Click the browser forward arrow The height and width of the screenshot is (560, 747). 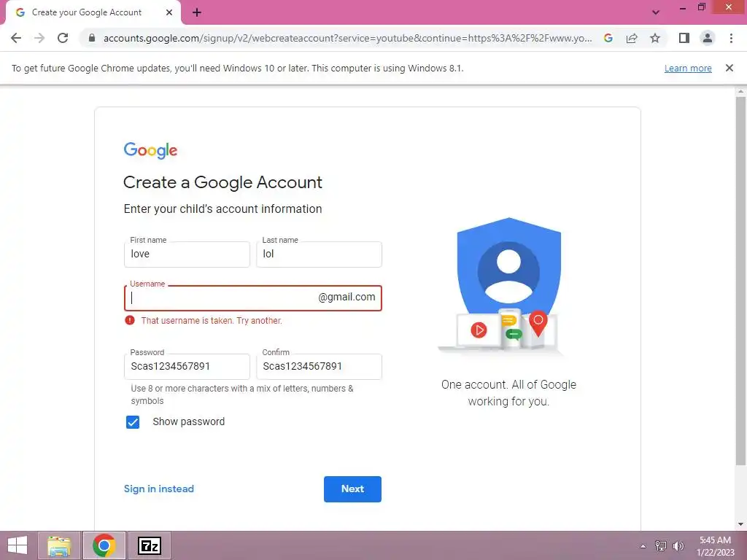click(39, 38)
